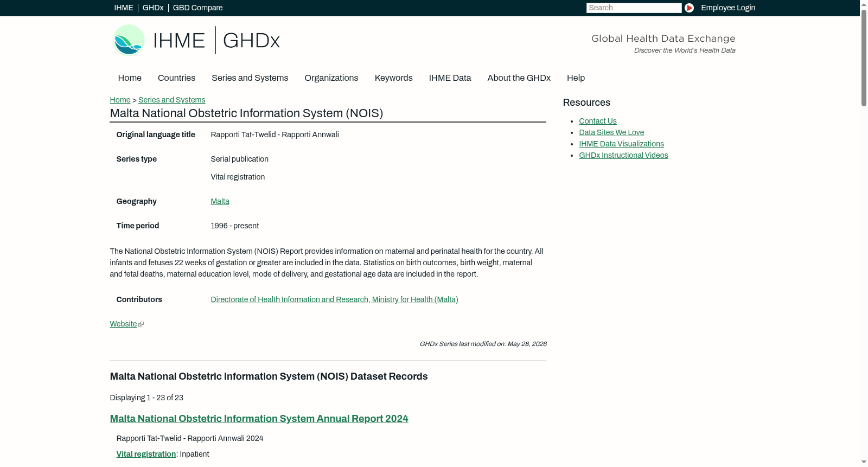Click the '1996 - present' time period text
This screenshot has height=467, width=868.
pyautogui.click(x=234, y=226)
